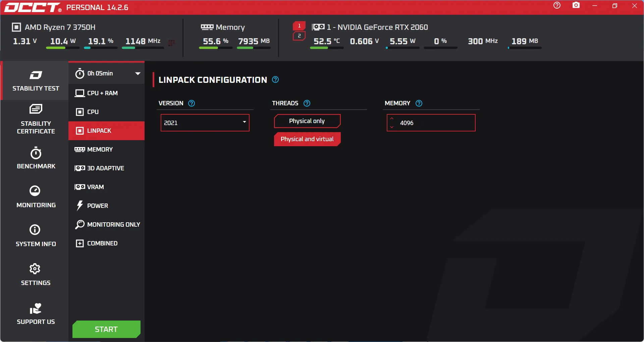Click the screenshot camera icon in title bar

576,5
